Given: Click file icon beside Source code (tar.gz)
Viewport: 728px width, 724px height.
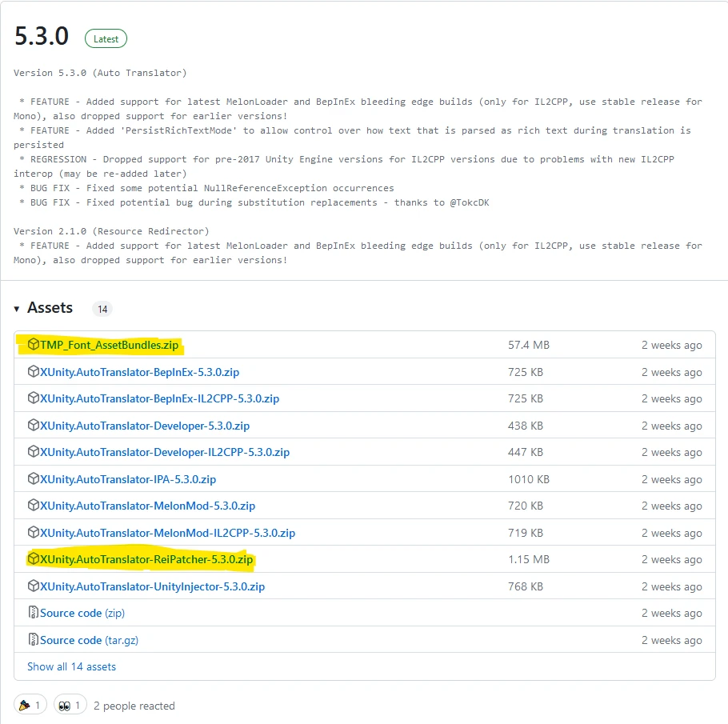Looking at the screenshot, I should pyautogui.click(x=34, y=639).
